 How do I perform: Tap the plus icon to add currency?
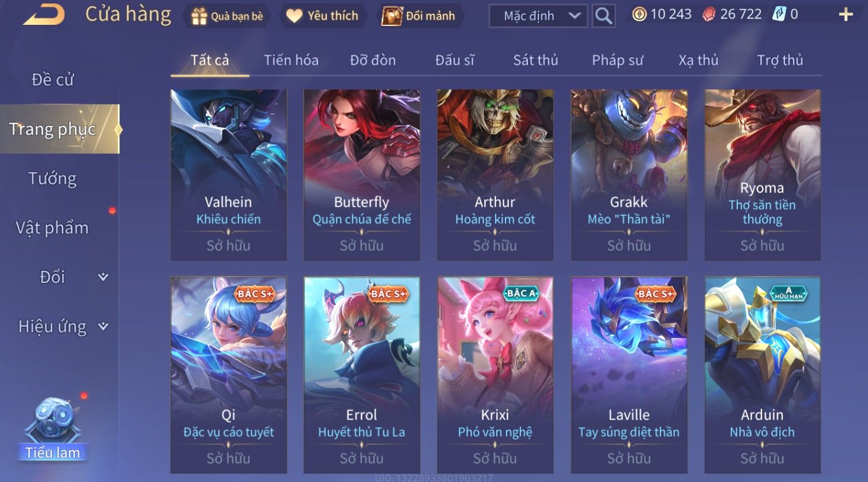pyautogui.click(x=846, y=14)
